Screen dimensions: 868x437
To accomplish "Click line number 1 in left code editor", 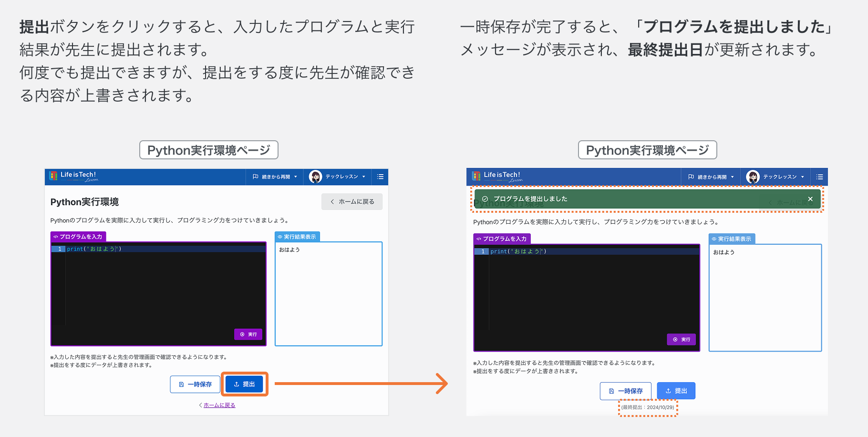I will pos(60,249).
